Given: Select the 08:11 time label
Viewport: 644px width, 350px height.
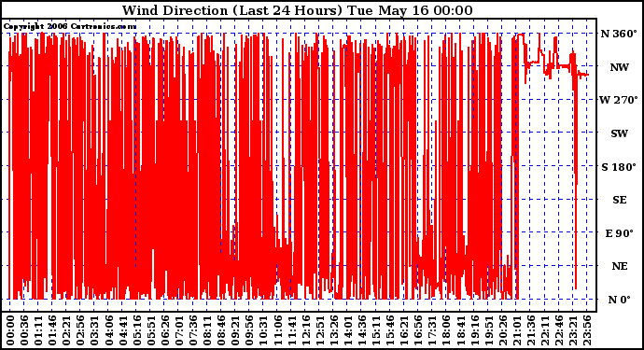Looking at the screenshot, I should click(x=207, y=330).
